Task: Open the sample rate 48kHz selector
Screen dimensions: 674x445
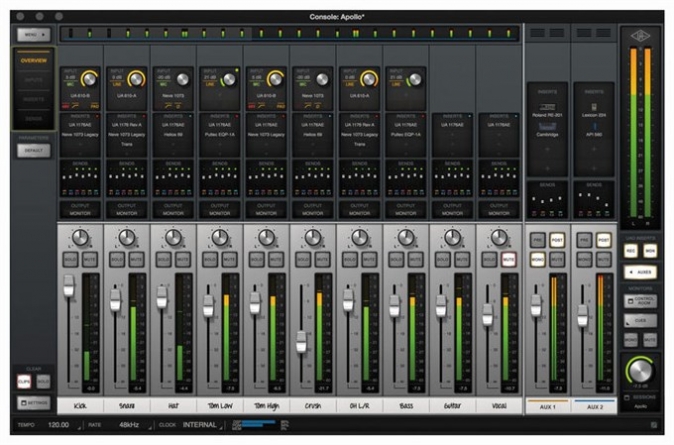Action: (x=129, y=425)
